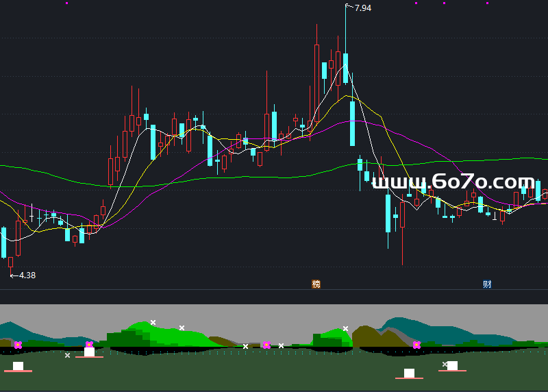Click the 7.94 highest price label
Screen dimensions: 548x392
click(362, 8)
